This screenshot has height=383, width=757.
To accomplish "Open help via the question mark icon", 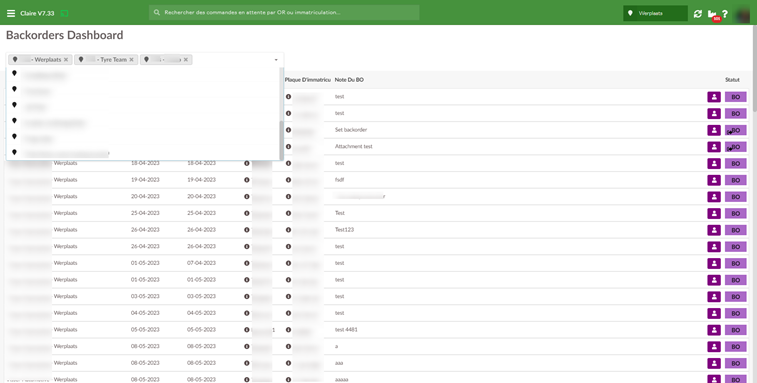I will (725, 14).
